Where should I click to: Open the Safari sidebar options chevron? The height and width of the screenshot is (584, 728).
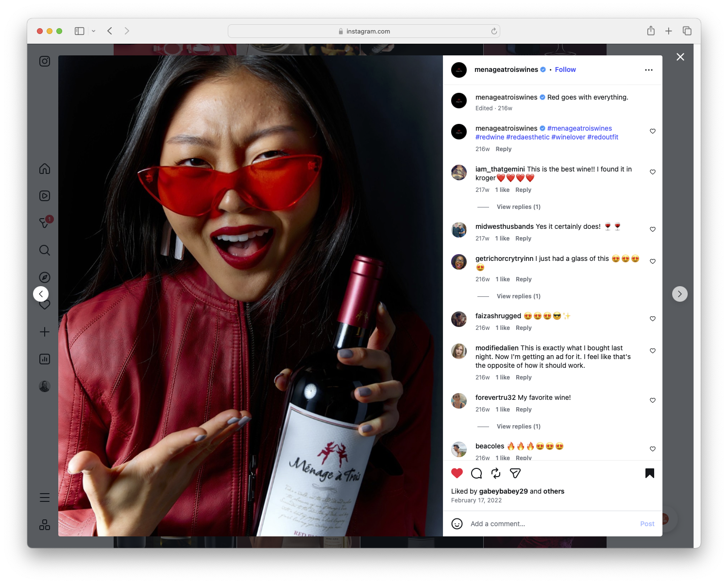pos(94,31)
